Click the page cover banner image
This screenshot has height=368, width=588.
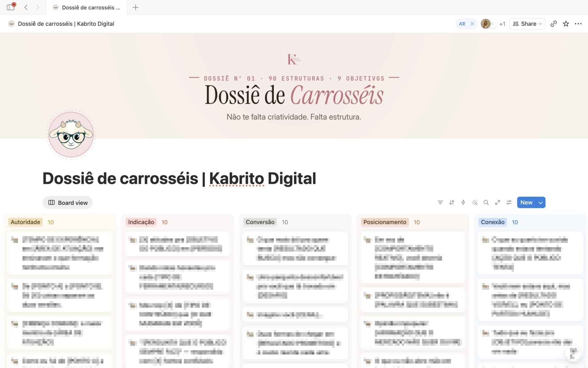[294, 86]
